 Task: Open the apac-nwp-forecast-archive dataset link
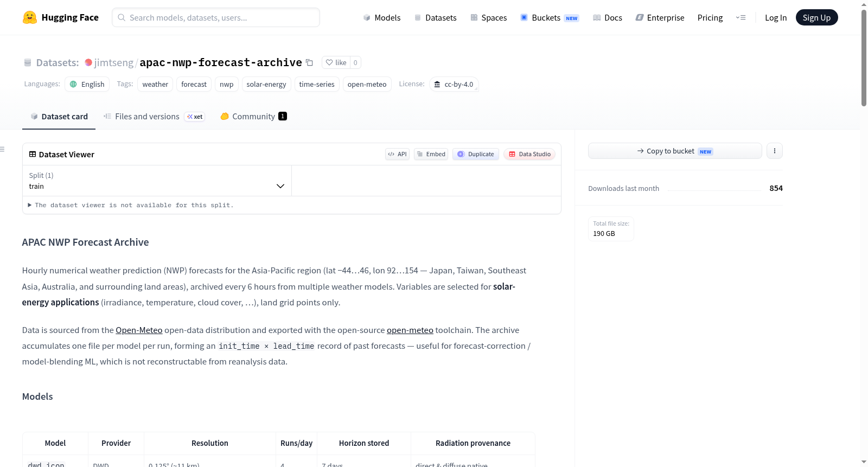pyautogui.click(x=221, y=62)
